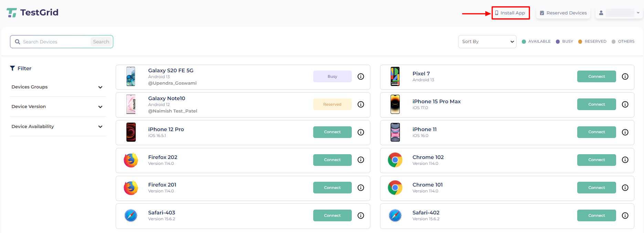
Task: Show info icon for iPhone 12 Pro
Action: [x=361, y=132]
